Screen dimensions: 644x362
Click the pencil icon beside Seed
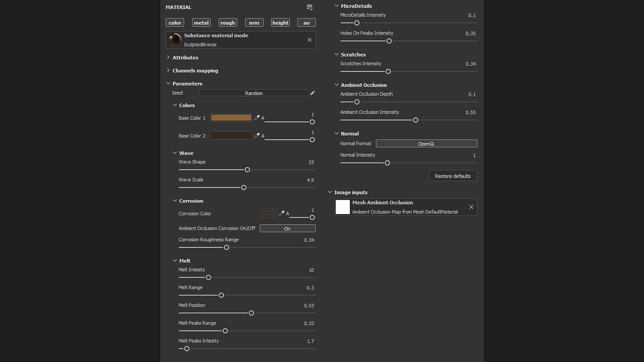pos(313,93)
